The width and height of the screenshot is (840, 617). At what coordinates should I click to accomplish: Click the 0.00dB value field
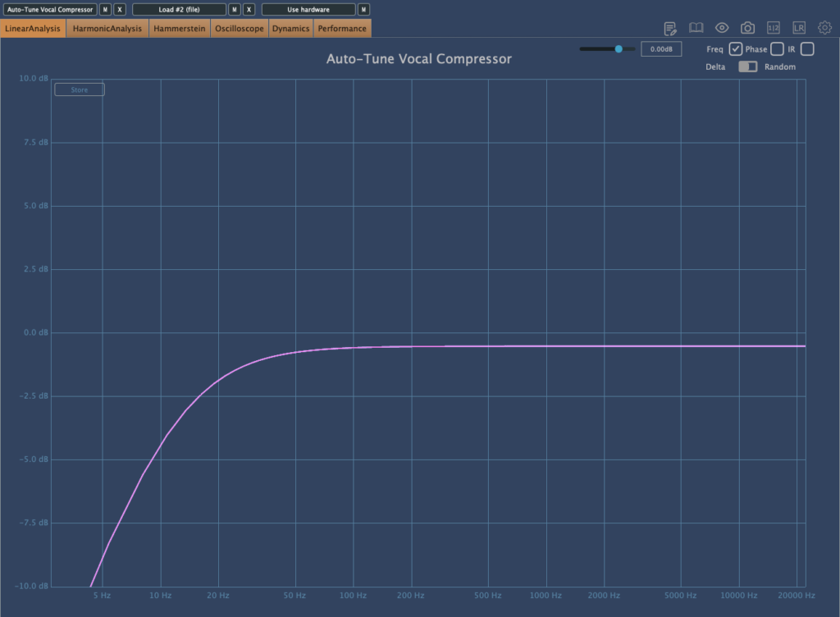[661, 49]
